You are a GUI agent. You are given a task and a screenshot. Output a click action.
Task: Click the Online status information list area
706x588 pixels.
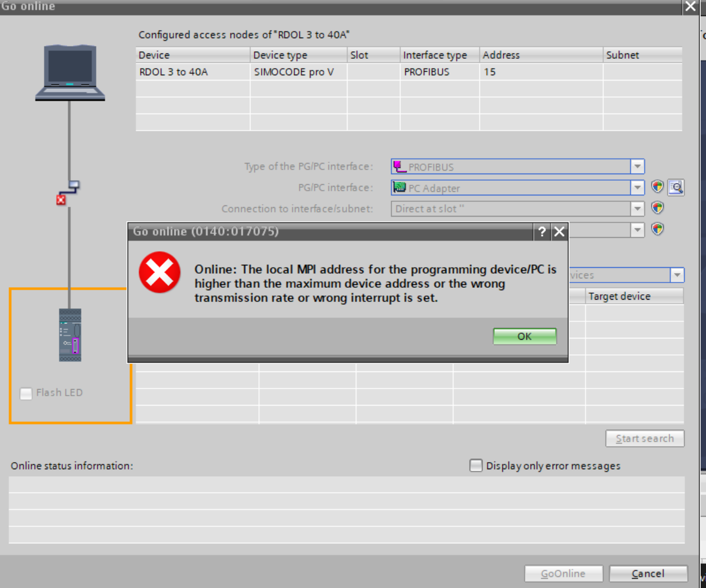(x=347, y=510)
